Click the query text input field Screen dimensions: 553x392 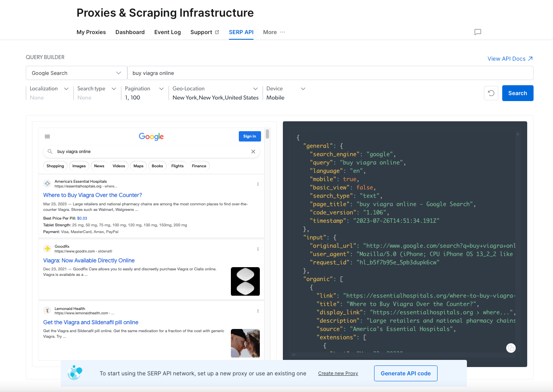(x=330, y=73)
